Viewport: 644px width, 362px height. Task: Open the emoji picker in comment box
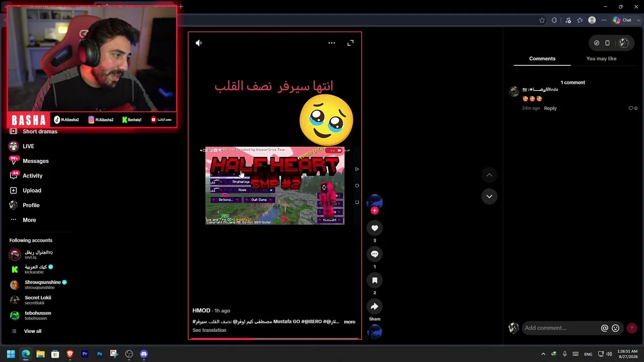tap(615, 328)
